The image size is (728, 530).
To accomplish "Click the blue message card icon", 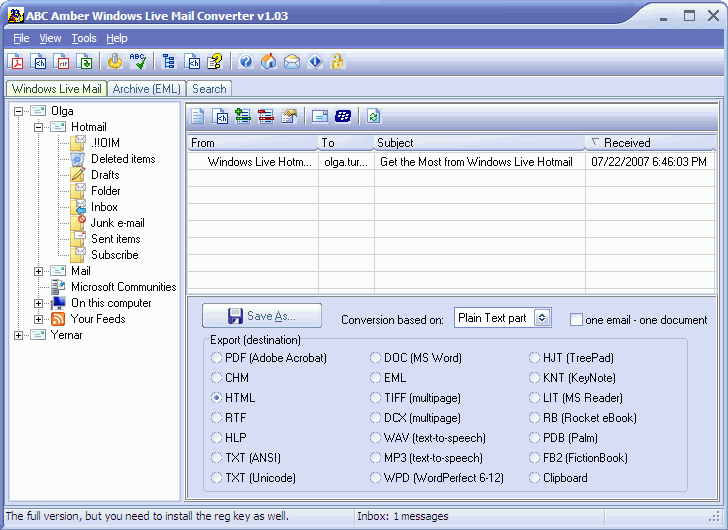I will pyautogui.click(x=320, y=116).
